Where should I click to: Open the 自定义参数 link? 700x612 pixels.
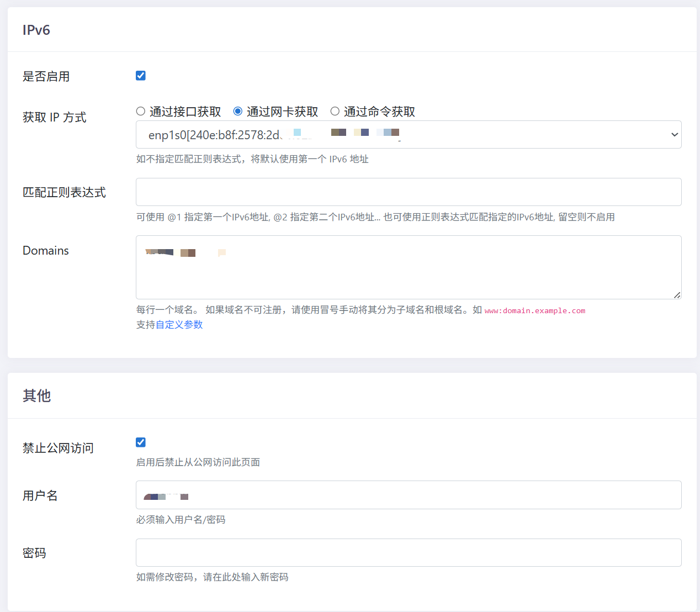click(179, 325)
